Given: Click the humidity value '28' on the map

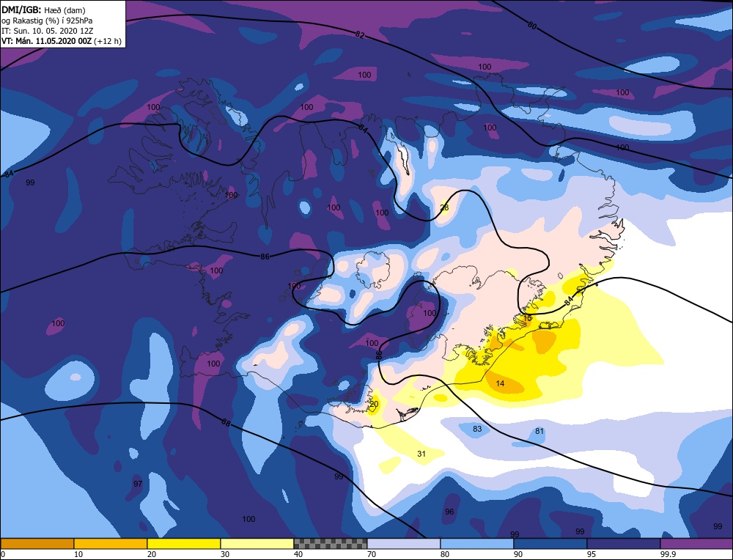Looking at the screenshot, I should (444, 207).
